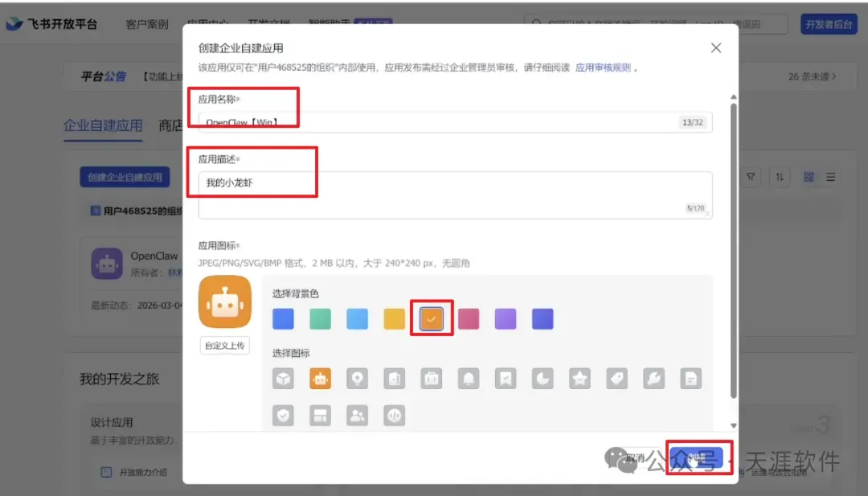This screenshot has width=868, height=496.
Task: Focus the 应用名称 input field
Action: (455, 122)
